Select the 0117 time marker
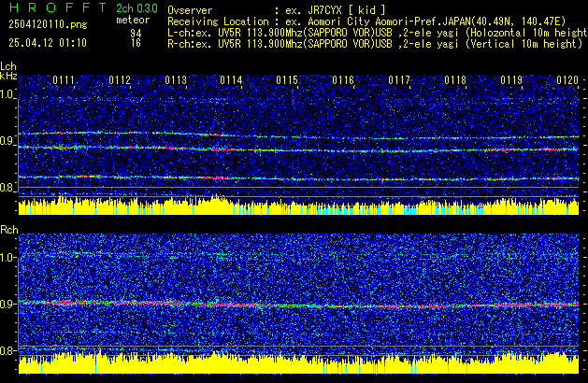This screenshot has width=588, height=383. [x=399, y=80]
